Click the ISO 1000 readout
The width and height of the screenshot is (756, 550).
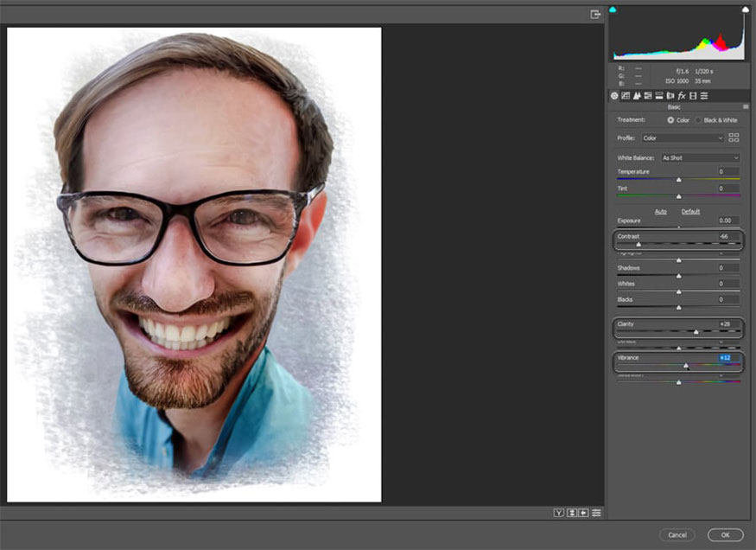pos(677,81)
